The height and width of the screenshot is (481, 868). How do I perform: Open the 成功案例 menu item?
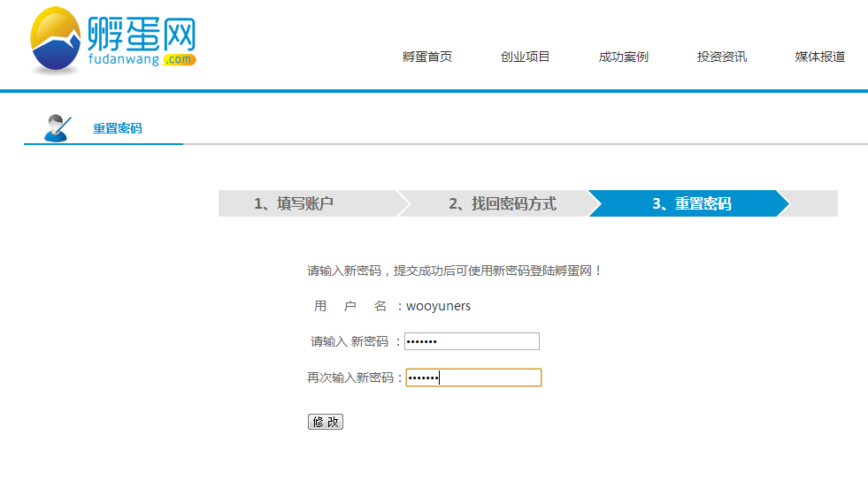tap(623, 57)
